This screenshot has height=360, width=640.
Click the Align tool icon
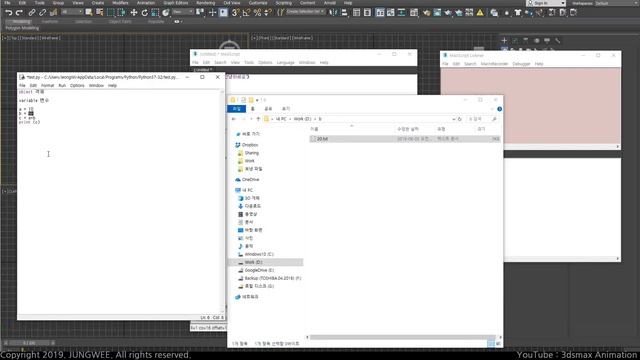[344, 13]
